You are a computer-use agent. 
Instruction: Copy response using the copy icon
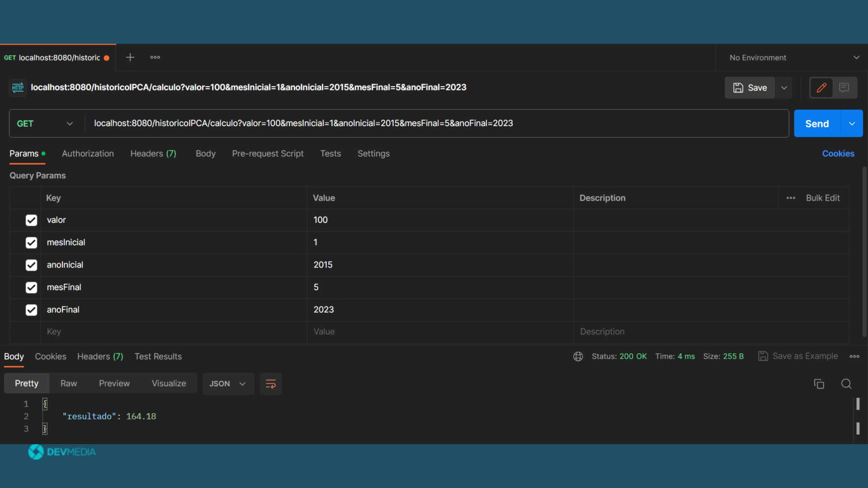819,384
